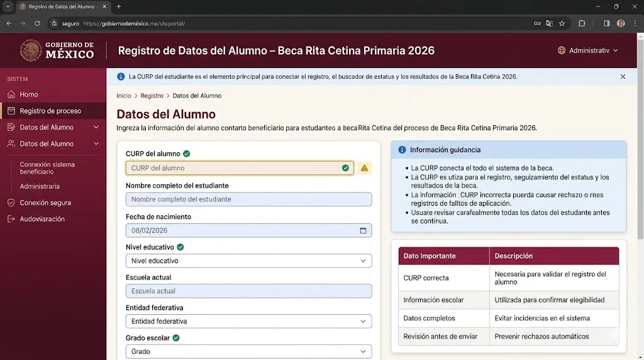The height and width of the screenshot is (360, 644).
Task: Toggle the browser side panel icon
Action: tap(606, 23)
